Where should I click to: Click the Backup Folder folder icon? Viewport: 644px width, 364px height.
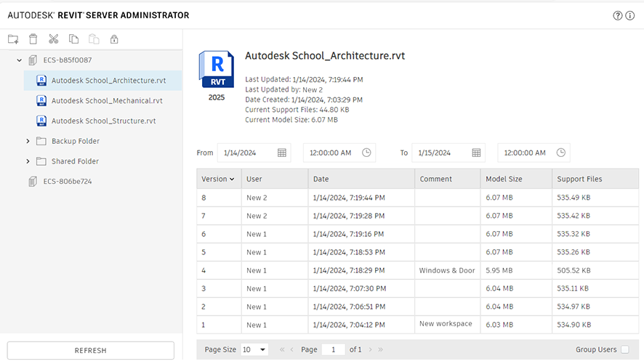tap(41, 141)
